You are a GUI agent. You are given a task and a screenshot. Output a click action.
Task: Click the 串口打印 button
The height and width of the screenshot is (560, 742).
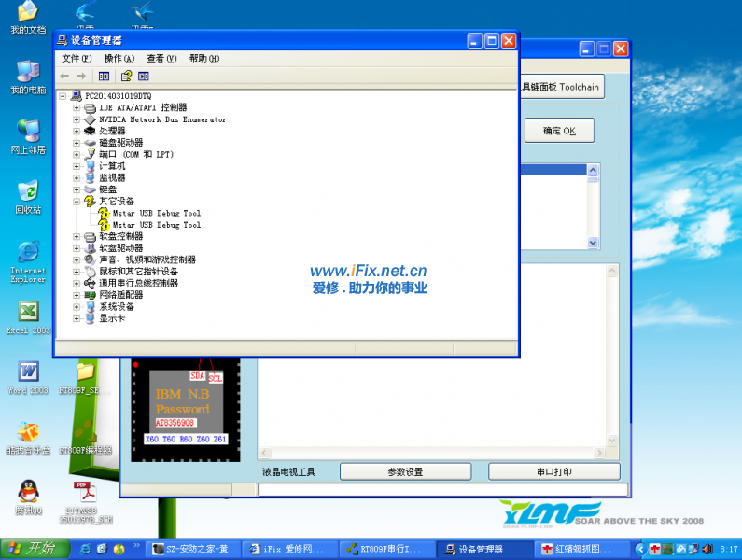[554, 472]
